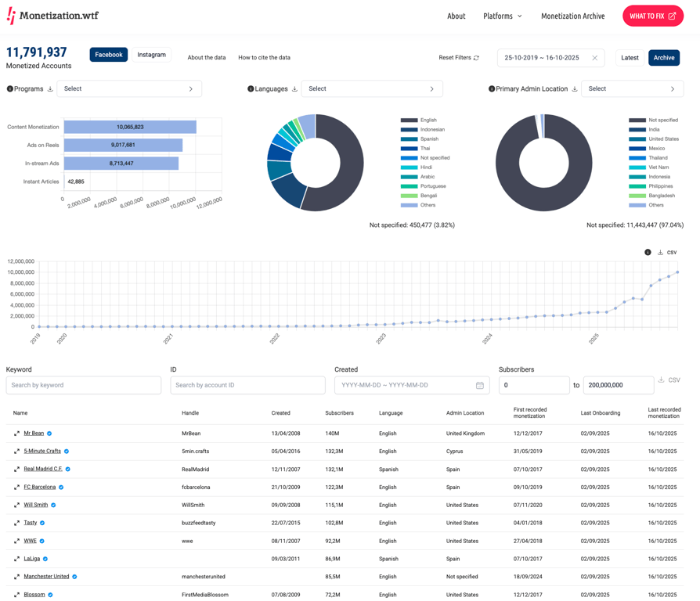Switch to the Latest view
The image size is (700, 601).
630,58
